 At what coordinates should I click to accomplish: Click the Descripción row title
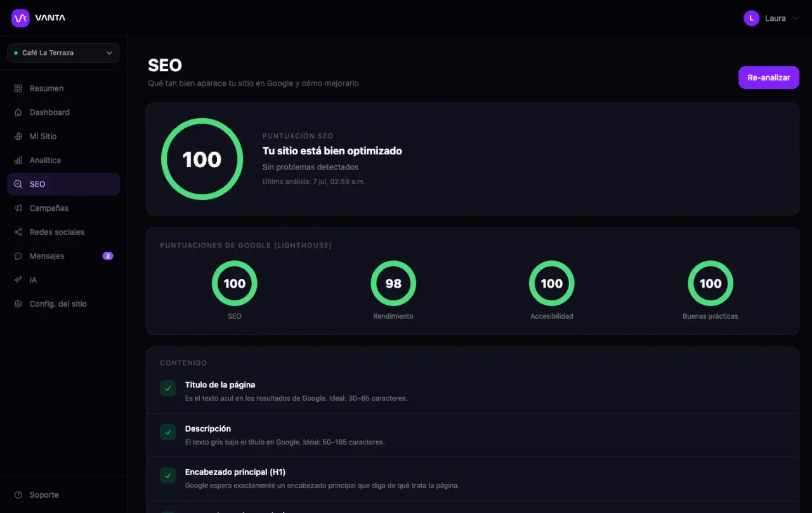208,429
